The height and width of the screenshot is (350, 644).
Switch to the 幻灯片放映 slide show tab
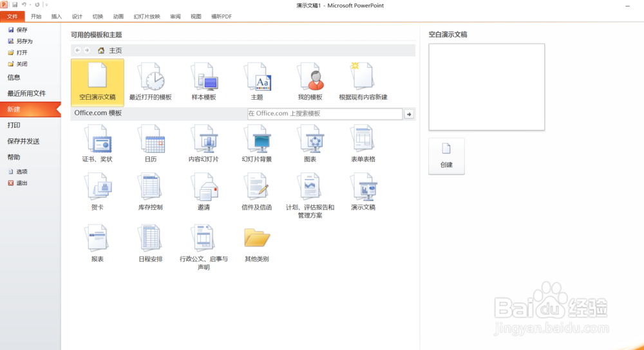pyautogui.click(x=147, y=17)
